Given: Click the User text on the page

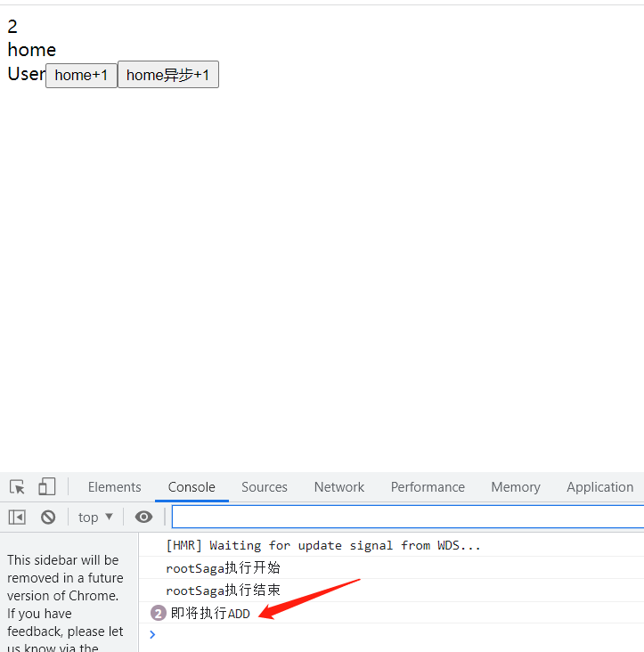Looking at the screenshot, I should [26, 74].
